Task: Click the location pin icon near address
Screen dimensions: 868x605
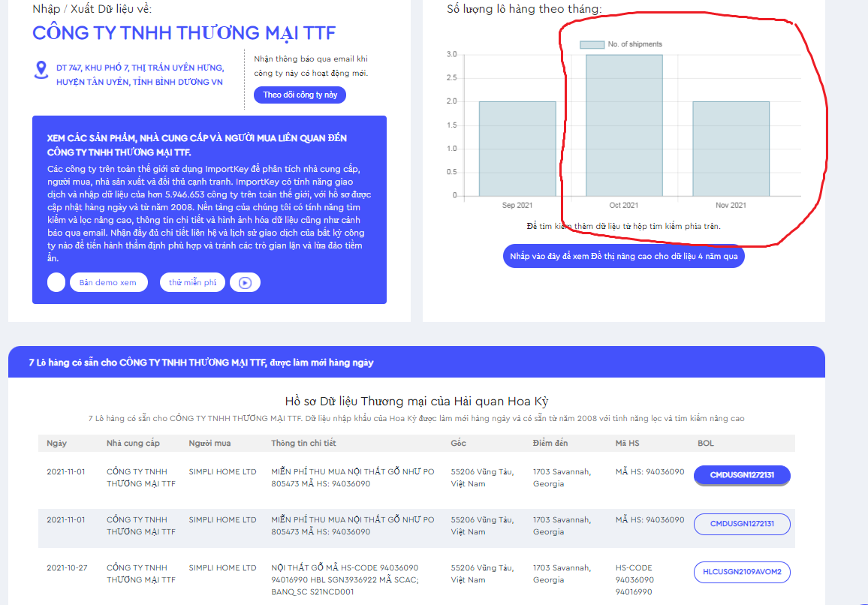Action: [41, 70]
